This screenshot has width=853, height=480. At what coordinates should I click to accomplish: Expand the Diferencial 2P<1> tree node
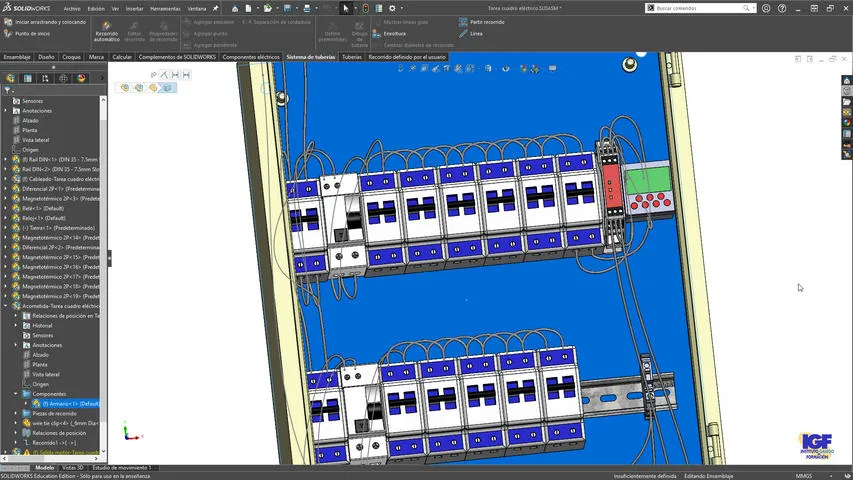click(x=6, y=189)
